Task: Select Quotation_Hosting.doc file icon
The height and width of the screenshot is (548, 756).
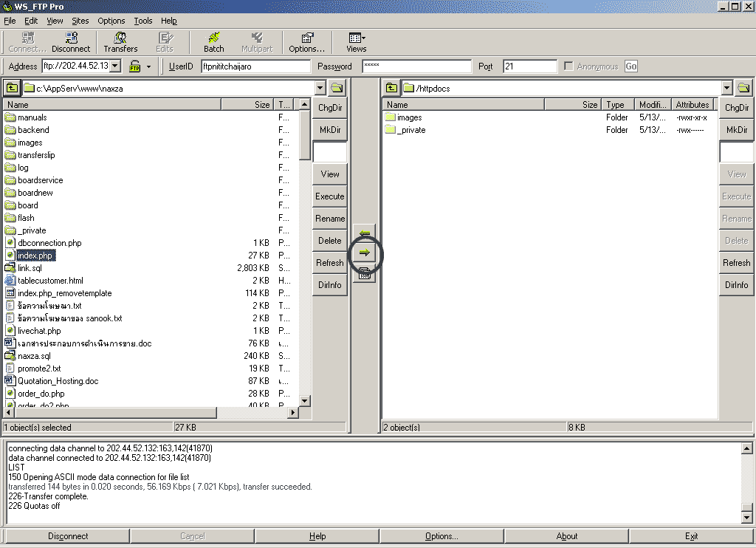Action: point(10,380)
